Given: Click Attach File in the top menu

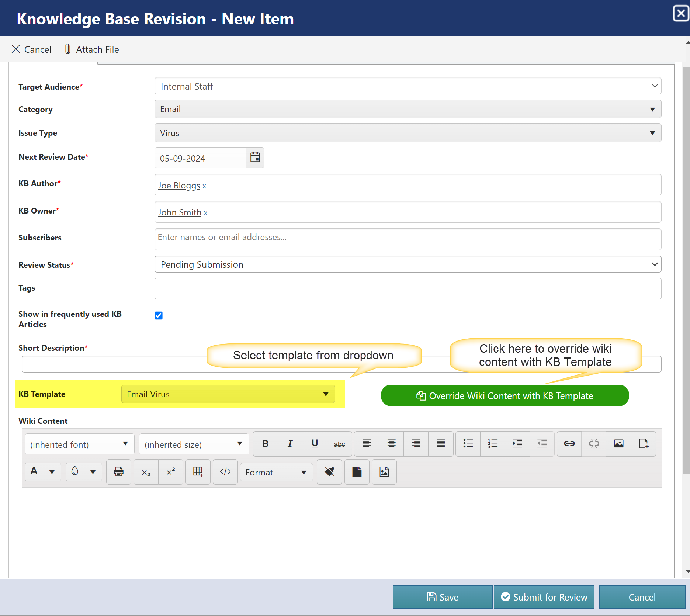Looking at the screenshot, I should pos(92,49).
